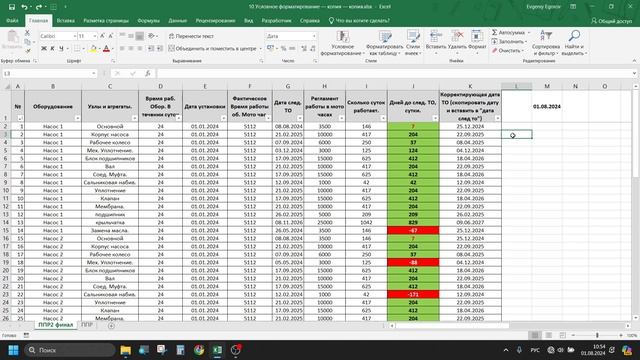Click the red font color A swatch

tap(106, 49)
